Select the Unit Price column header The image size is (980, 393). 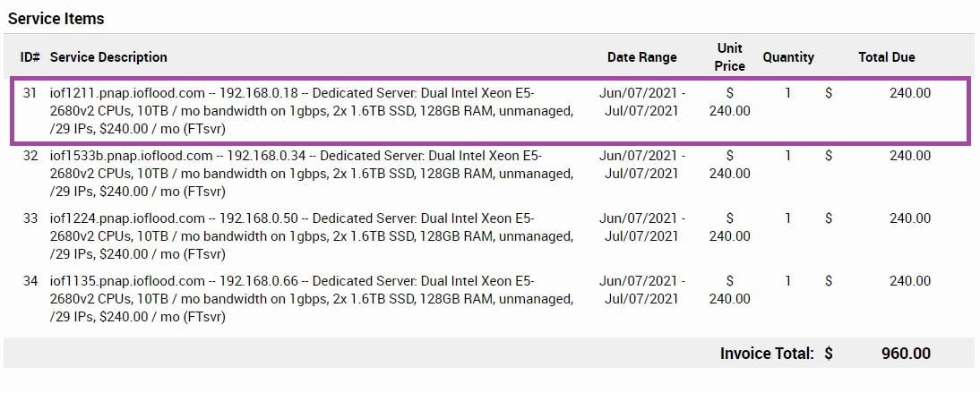[x=730, y=56]
